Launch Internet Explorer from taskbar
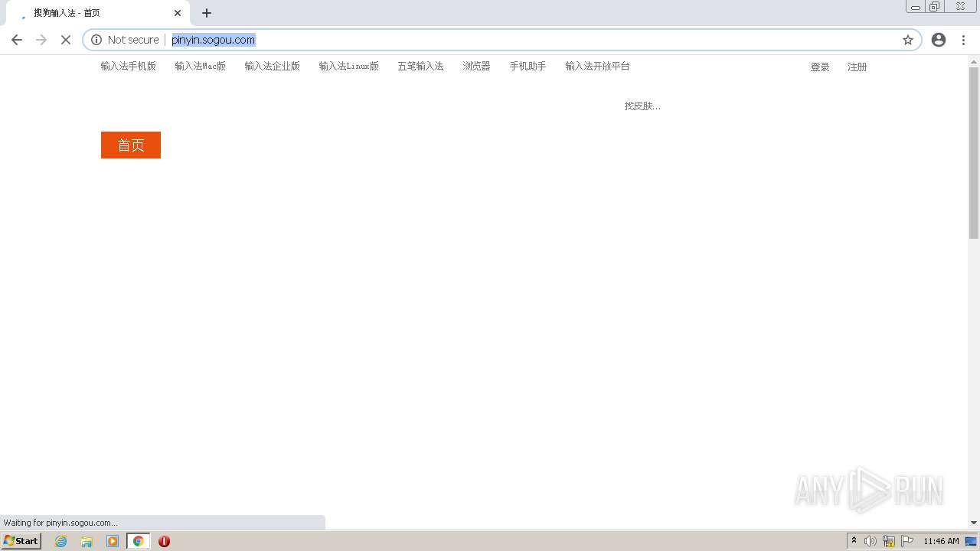The image size is (980, 551). [x=61, y=541]
